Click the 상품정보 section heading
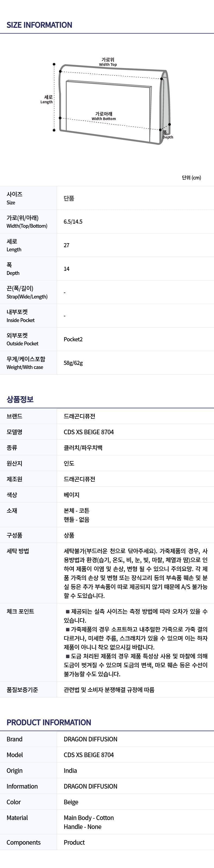The image size is (214, 868). click(x=20, y=399)
